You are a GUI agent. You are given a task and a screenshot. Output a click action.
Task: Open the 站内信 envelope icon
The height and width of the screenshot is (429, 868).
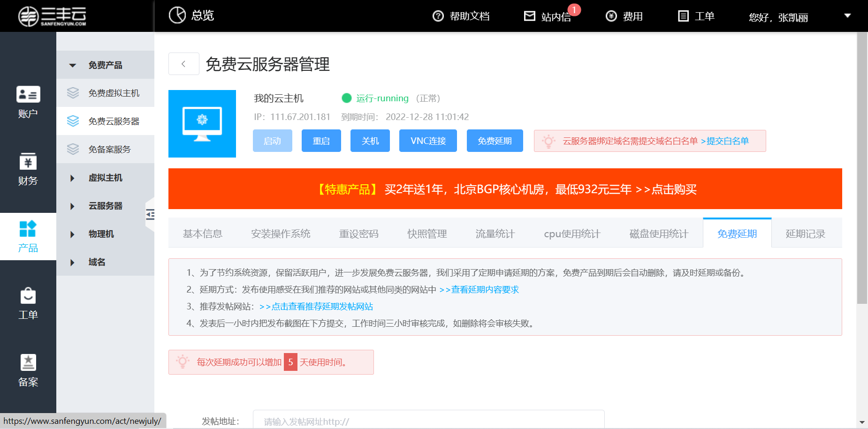point(530,16)
